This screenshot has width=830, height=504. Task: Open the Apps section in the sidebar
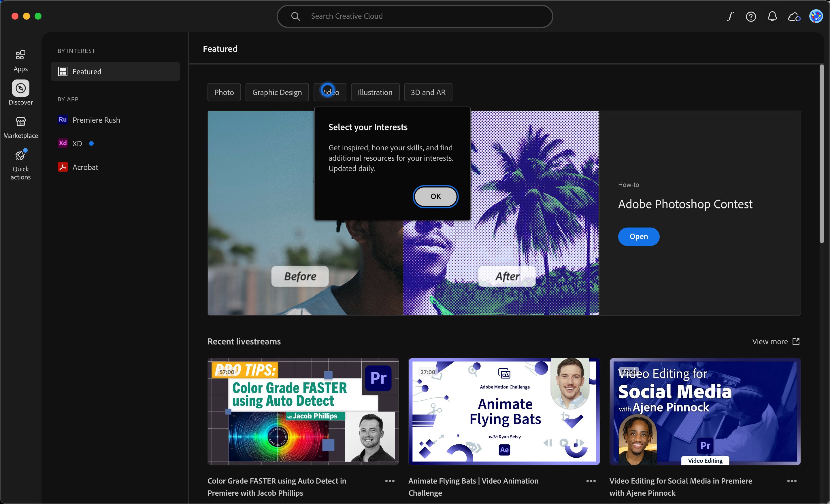click(20, 61)
